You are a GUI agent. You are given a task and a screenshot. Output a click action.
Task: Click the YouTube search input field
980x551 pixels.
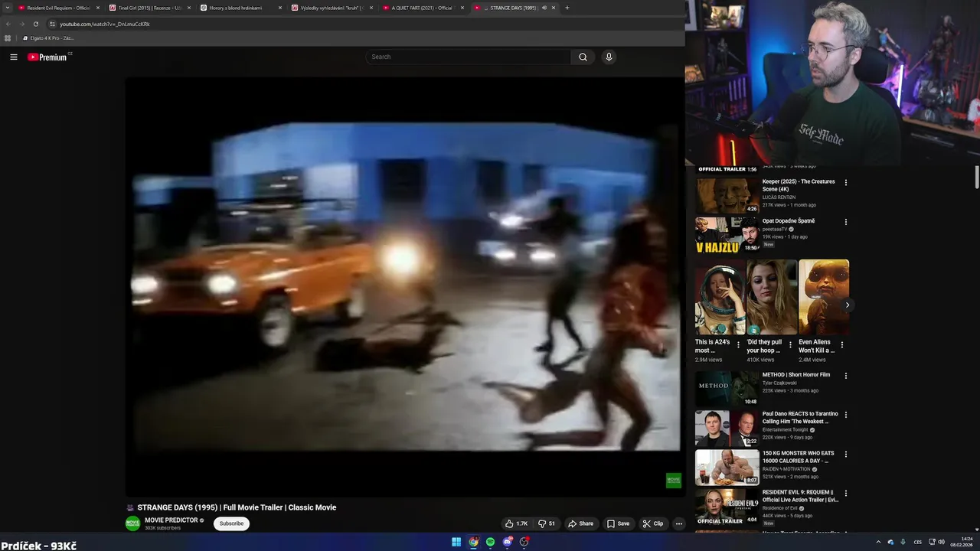coord(469,57)
